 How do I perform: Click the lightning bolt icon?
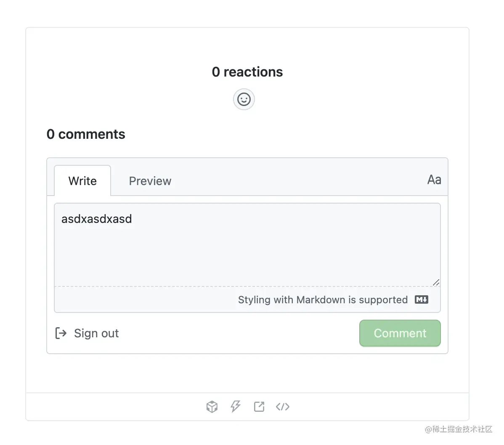[236, 407]
